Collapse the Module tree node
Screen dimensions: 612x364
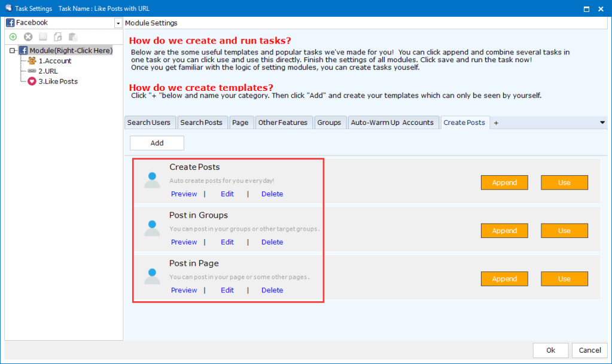[x=13, y=51]
